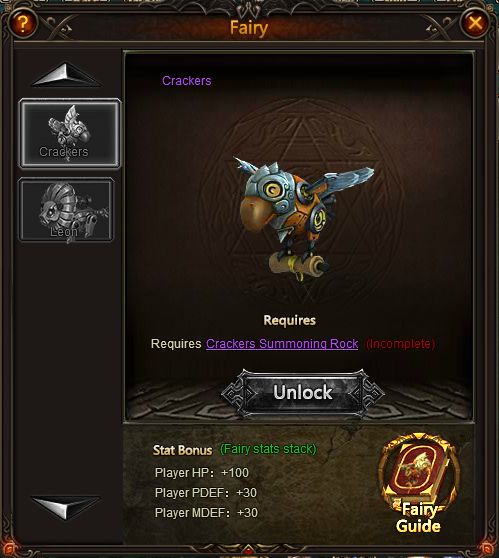Click the Unlock button
Viewport: 499px width, 558px height.
click(x=303, y=393)
